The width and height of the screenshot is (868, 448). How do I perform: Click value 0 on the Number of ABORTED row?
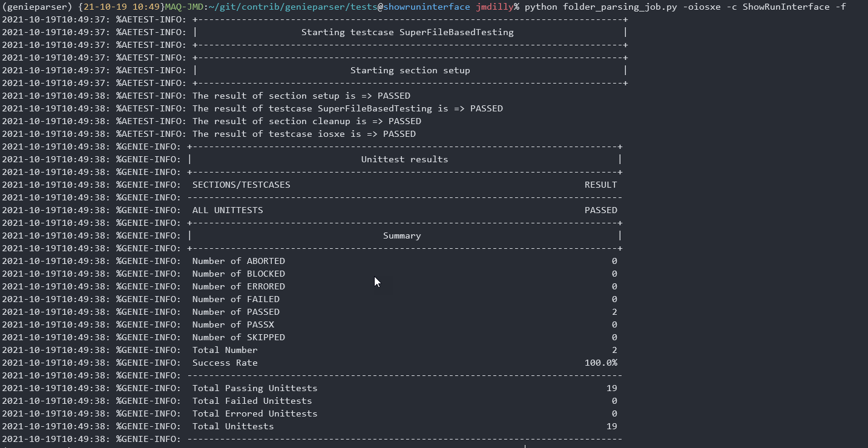click(614, 261)
